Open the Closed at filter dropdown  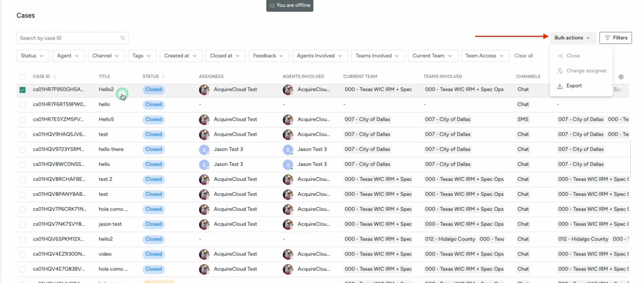coord(225,56)
